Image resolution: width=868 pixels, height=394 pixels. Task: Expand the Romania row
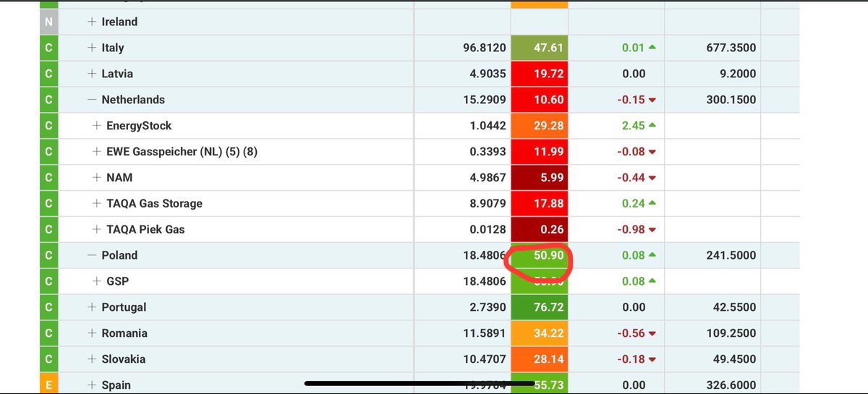92,333
